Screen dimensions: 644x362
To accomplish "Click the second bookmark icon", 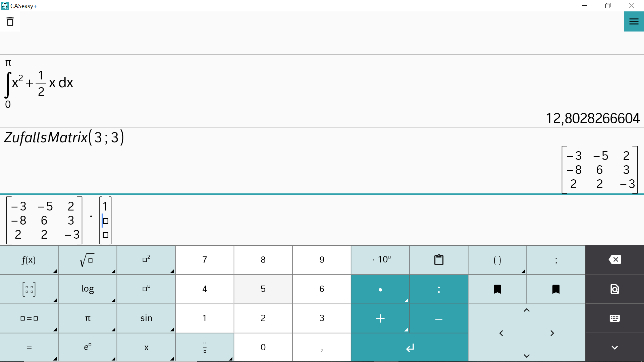I will (x=556, y=289).
